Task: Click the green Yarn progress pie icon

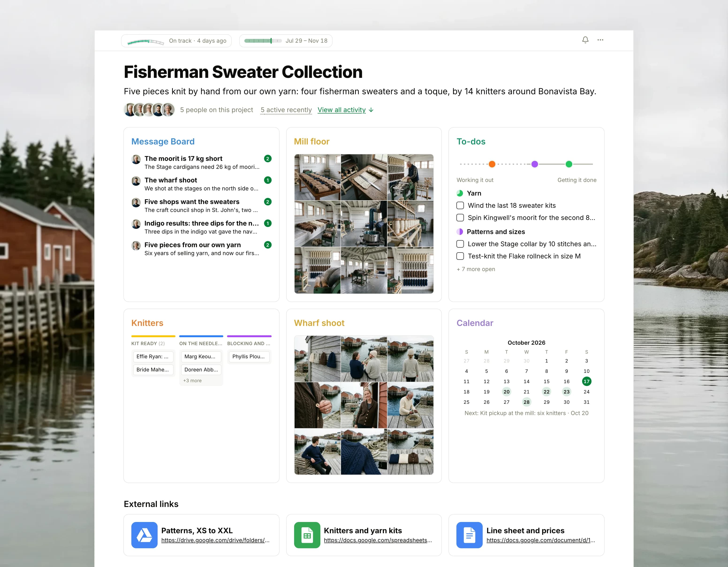Action: pyautogui.click(x=460, y=193)
